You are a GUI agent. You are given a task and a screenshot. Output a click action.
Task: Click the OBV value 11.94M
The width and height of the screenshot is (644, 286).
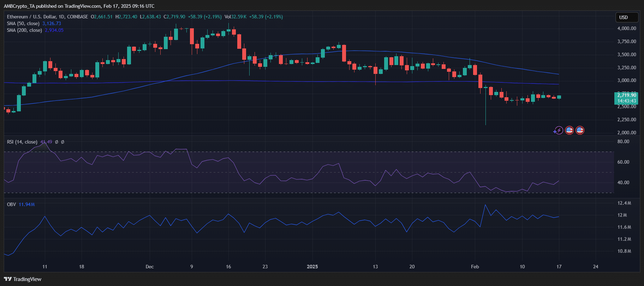click(26, 204)
